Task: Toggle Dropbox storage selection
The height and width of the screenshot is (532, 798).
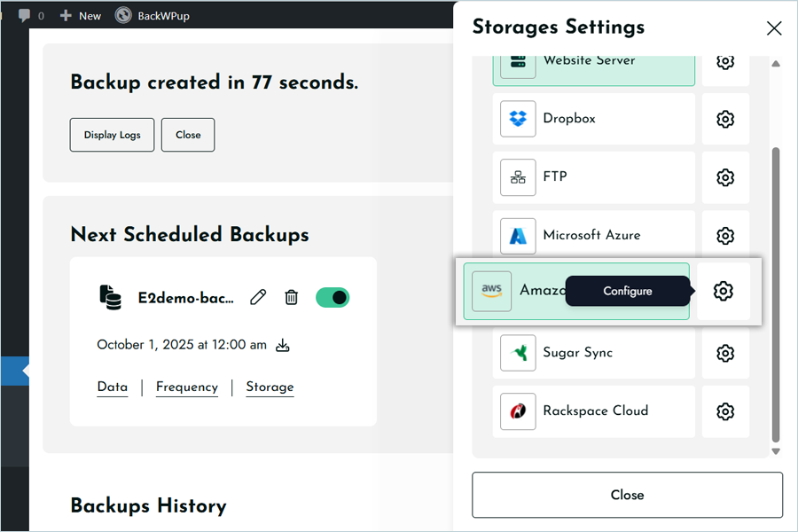Action: click(593, 119)
